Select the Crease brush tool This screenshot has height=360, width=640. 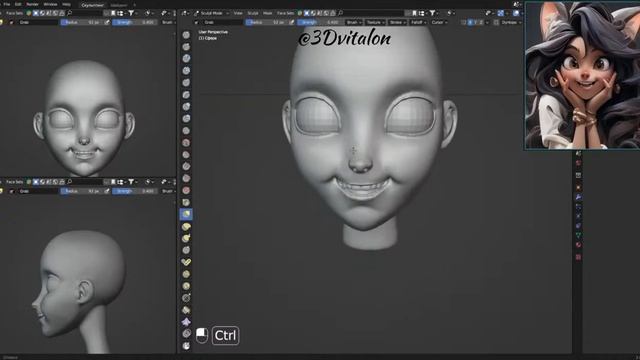(186, 131)
